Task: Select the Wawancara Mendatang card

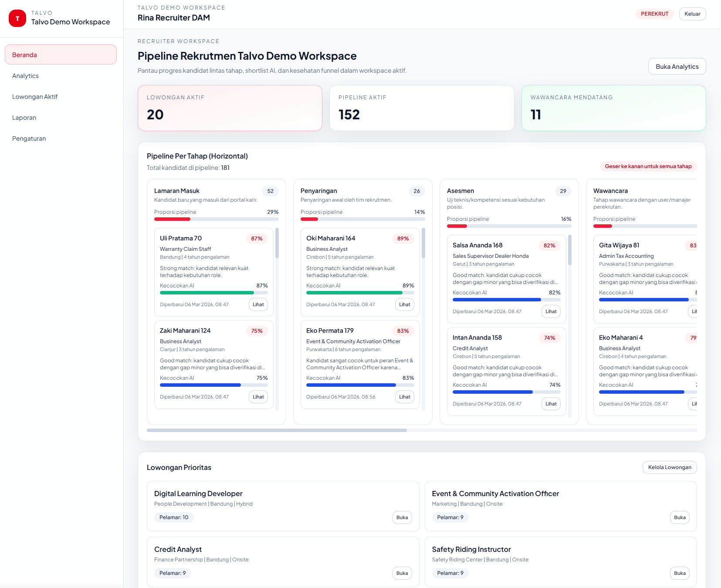Action: point(613,108)
